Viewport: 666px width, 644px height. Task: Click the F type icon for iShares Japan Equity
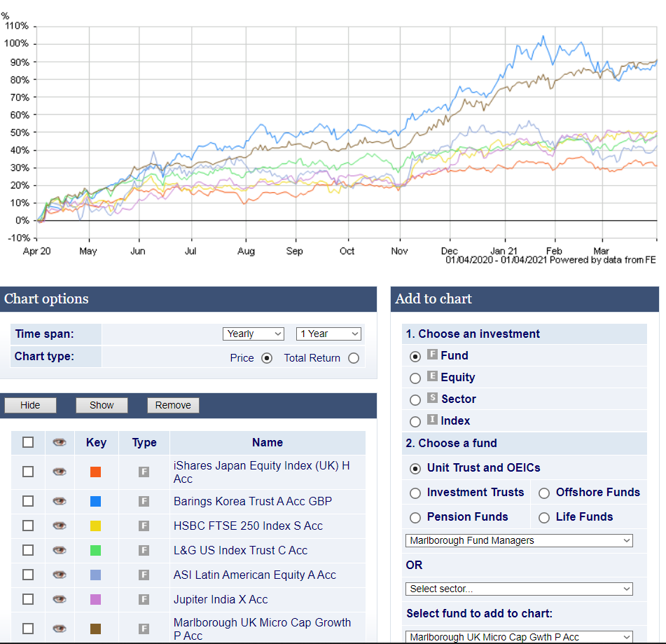click(144, 472)
